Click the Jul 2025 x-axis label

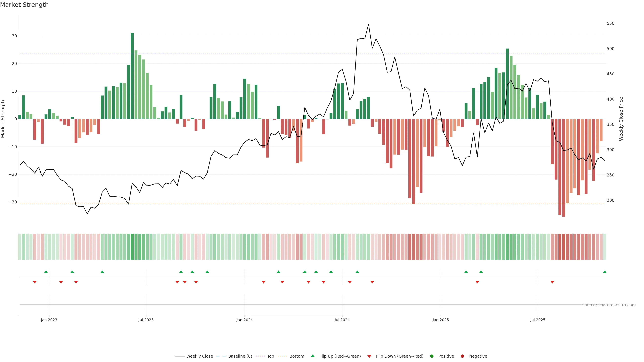pyautogui.click(x=538, y=320)
